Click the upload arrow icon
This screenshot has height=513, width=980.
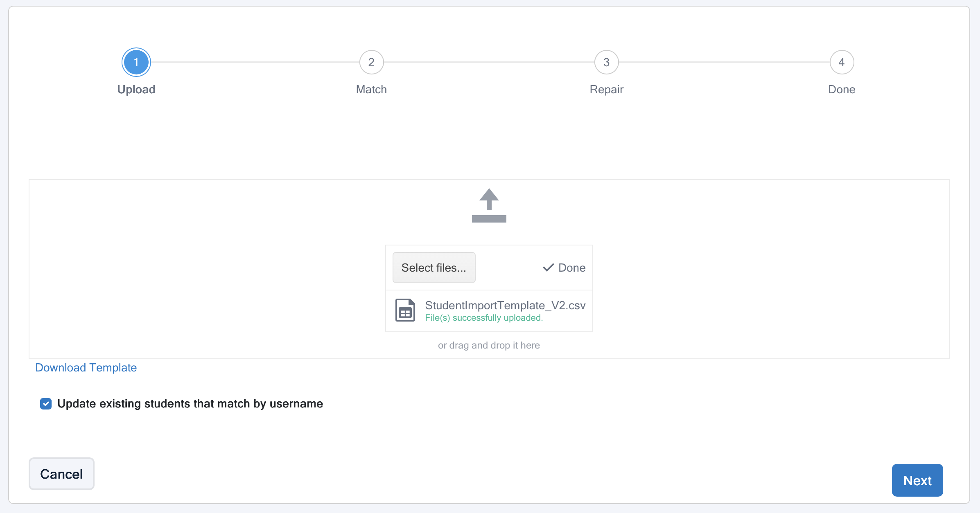click(489, 205)
